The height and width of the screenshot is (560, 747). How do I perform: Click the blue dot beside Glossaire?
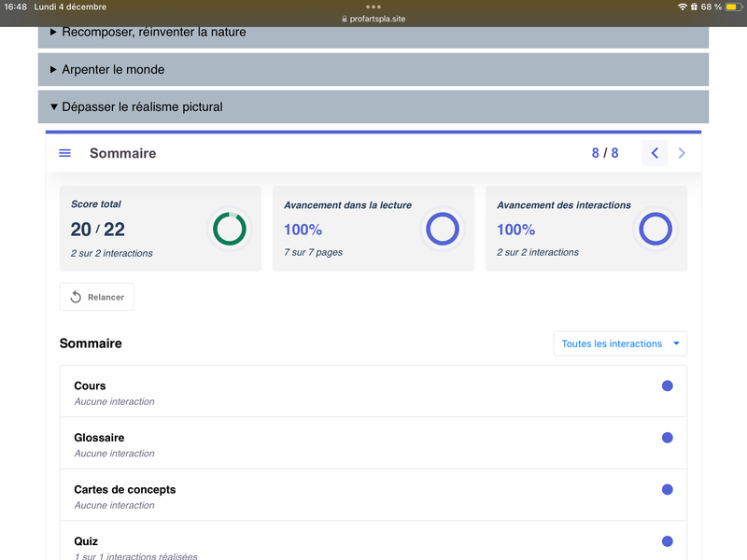[x=667, y=438]
